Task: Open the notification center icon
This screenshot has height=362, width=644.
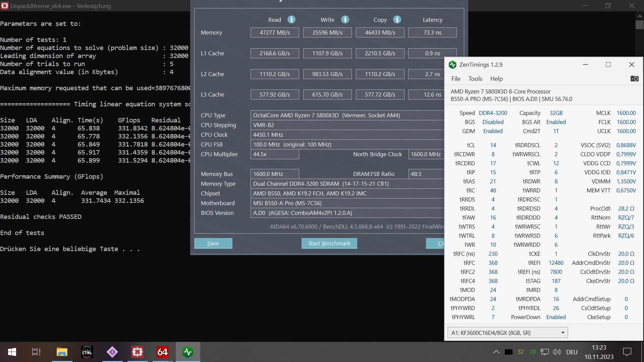Action: [627, 352]
